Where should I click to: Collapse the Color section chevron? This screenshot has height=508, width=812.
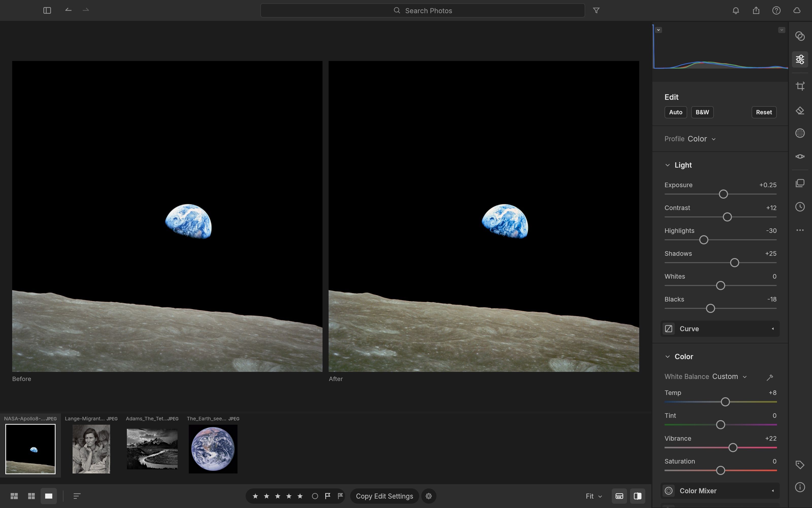click(x=667, y=356)
